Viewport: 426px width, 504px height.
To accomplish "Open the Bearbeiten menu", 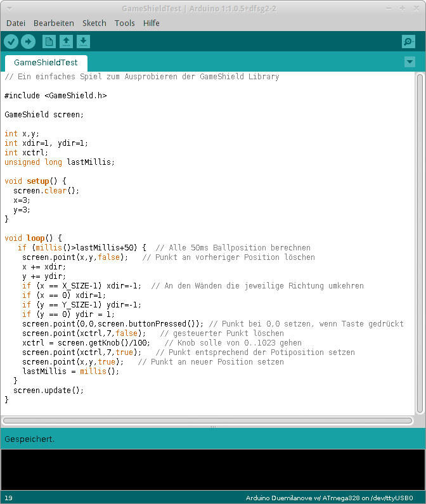I will [54, 23].
